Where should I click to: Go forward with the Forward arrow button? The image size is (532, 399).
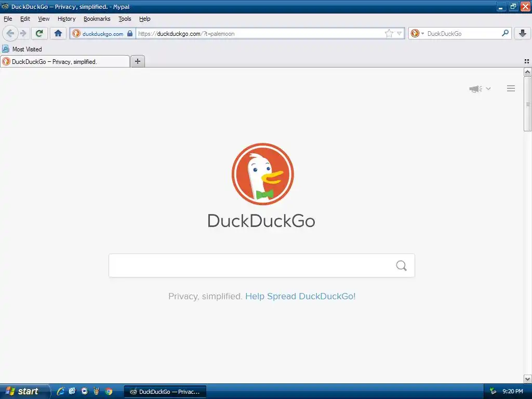[23, 33]
